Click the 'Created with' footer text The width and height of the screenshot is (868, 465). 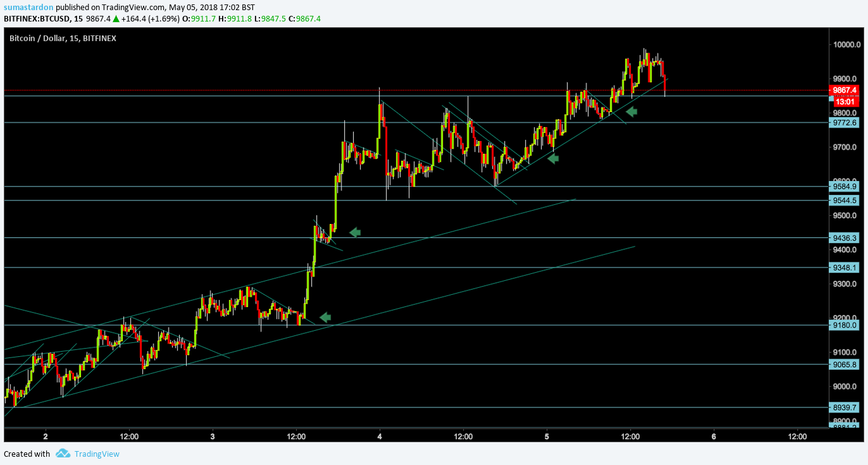click(27, 454)
